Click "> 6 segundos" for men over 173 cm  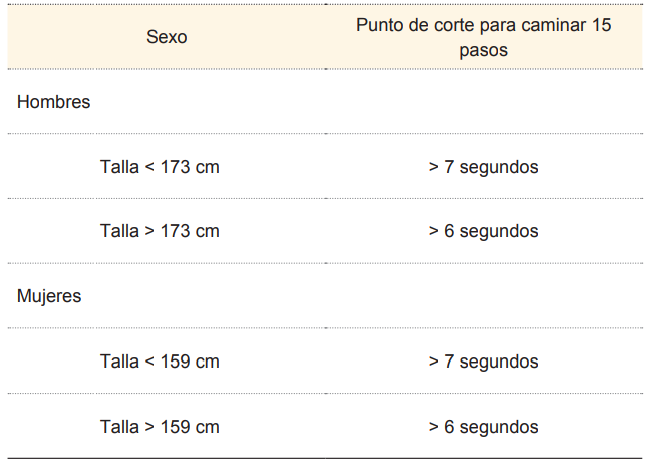point(483,231)
